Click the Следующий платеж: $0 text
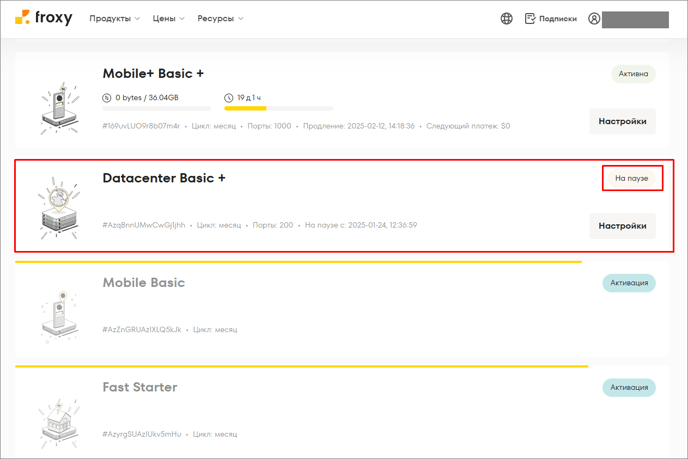Image resolution: width=688 pixels, height=459 pixels. pos(468,126)
